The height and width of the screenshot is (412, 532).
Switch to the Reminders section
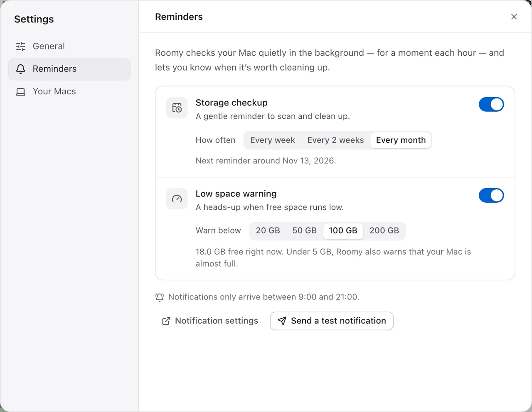(69, 69)
